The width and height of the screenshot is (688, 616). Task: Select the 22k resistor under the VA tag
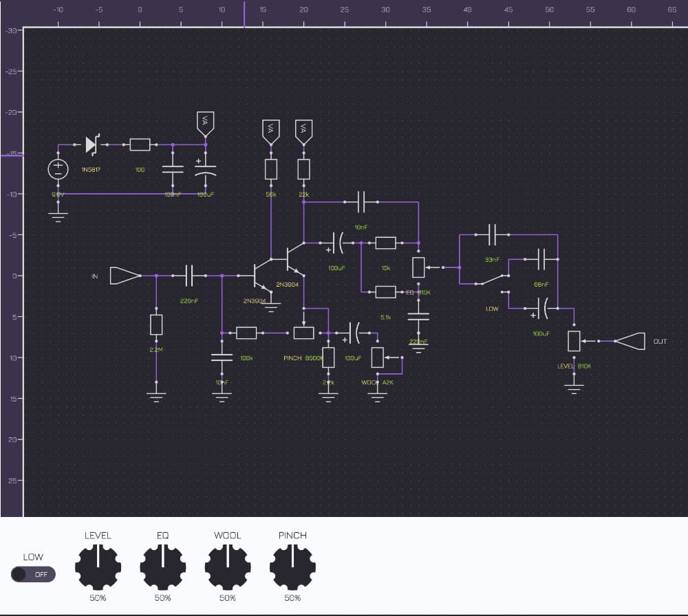tap(303, 169)
